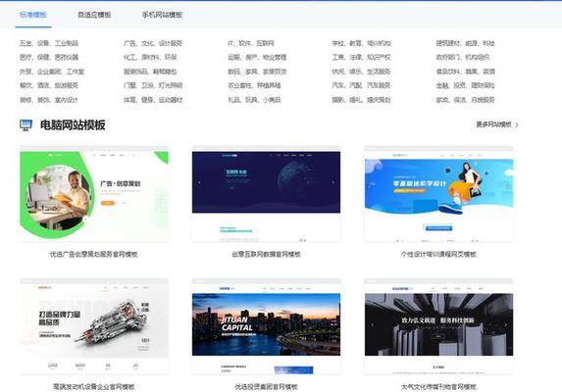Image resolution: width=562 pixels, height=392 pixels.
Task: Open the blue design training course template thumbnail
Action: (x=438, y=194)
